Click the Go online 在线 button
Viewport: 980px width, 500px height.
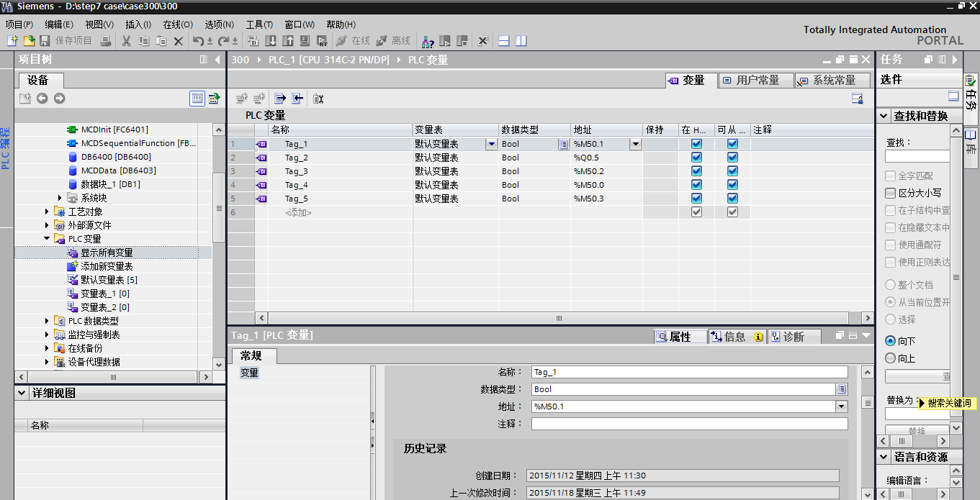pyautogui.click(x=353, y=41)
